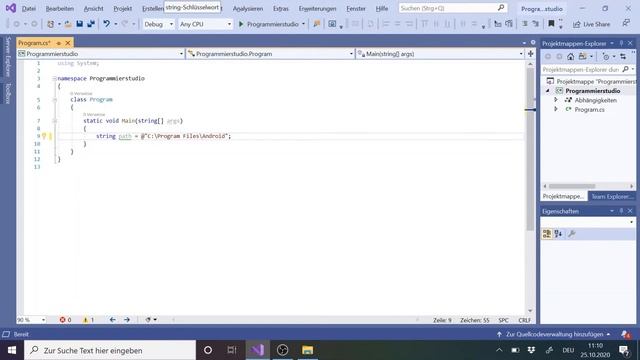
Task: Click the Bookmark toolbar icon
Action: point(551,24)
